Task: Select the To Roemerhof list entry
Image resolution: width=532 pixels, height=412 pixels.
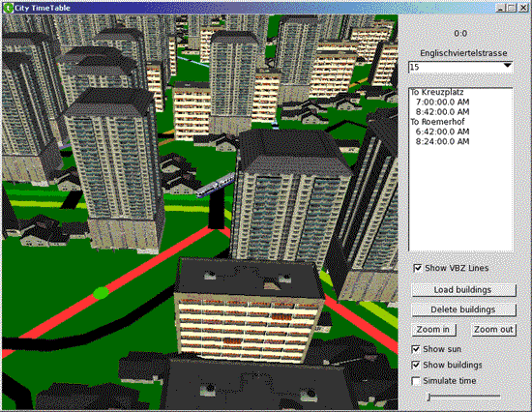Action: point(437,122)
